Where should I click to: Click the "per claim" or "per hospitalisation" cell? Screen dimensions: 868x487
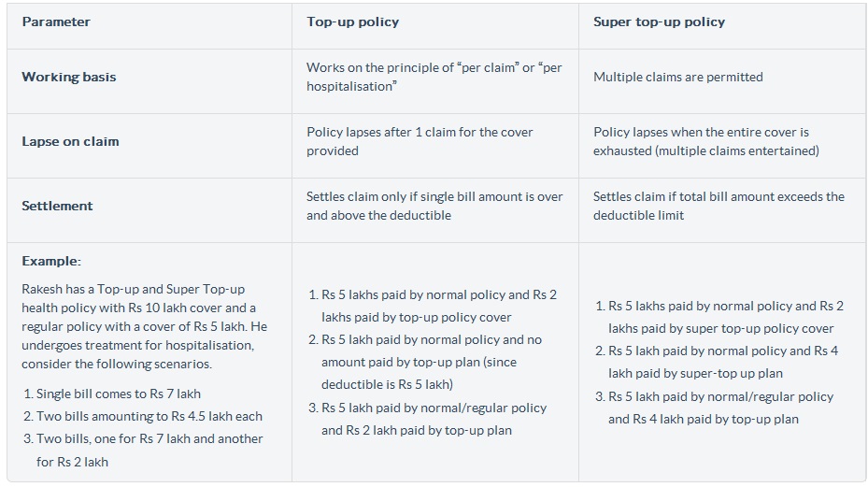tap(434, 77)
